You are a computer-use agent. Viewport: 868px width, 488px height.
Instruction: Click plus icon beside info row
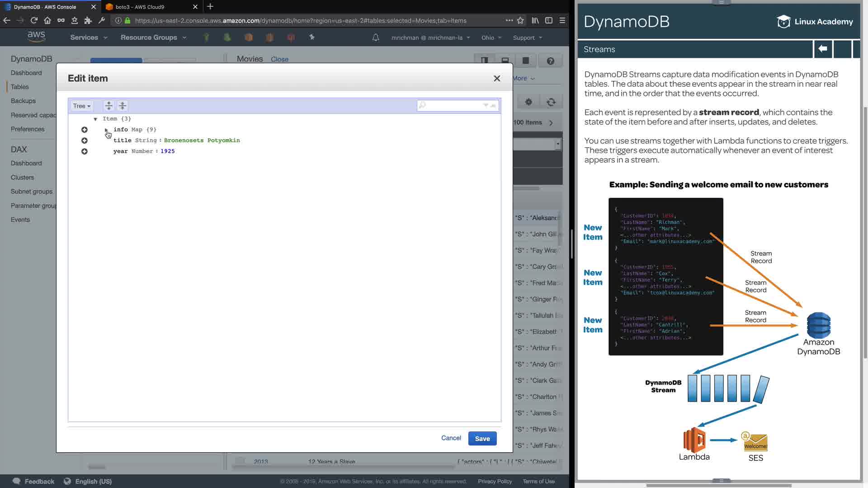point(85,130)
